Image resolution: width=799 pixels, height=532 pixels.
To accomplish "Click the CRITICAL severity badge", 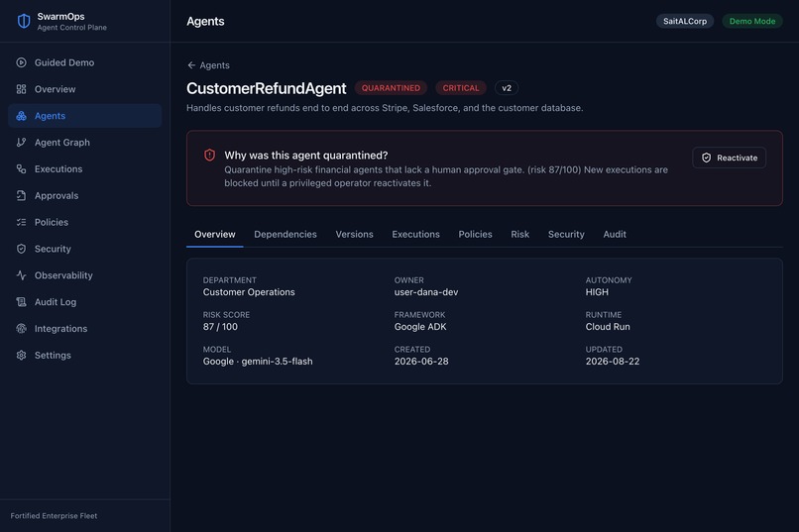I will [461, 88].
